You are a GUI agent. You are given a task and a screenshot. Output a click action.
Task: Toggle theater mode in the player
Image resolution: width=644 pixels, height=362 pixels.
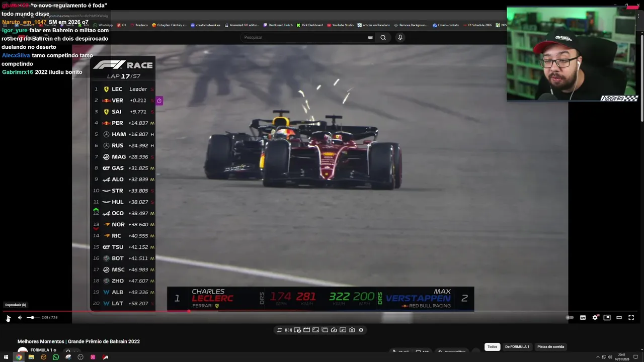(619, 317)
